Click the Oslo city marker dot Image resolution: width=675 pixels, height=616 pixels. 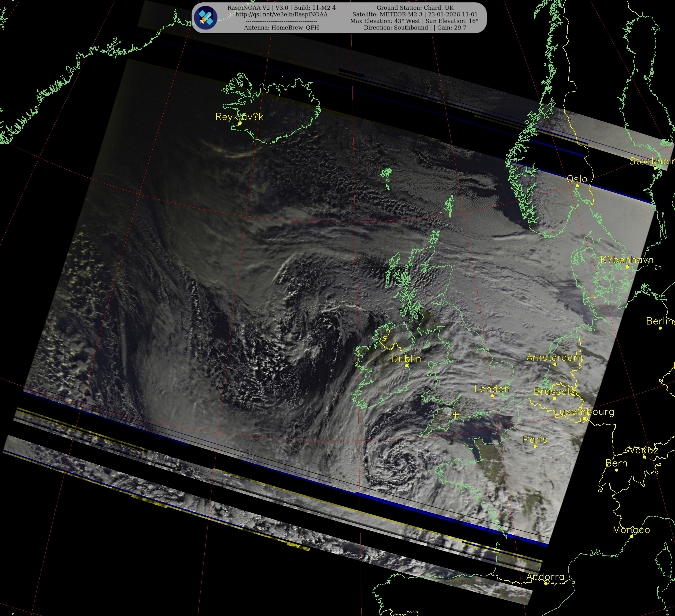coord(577,186)
